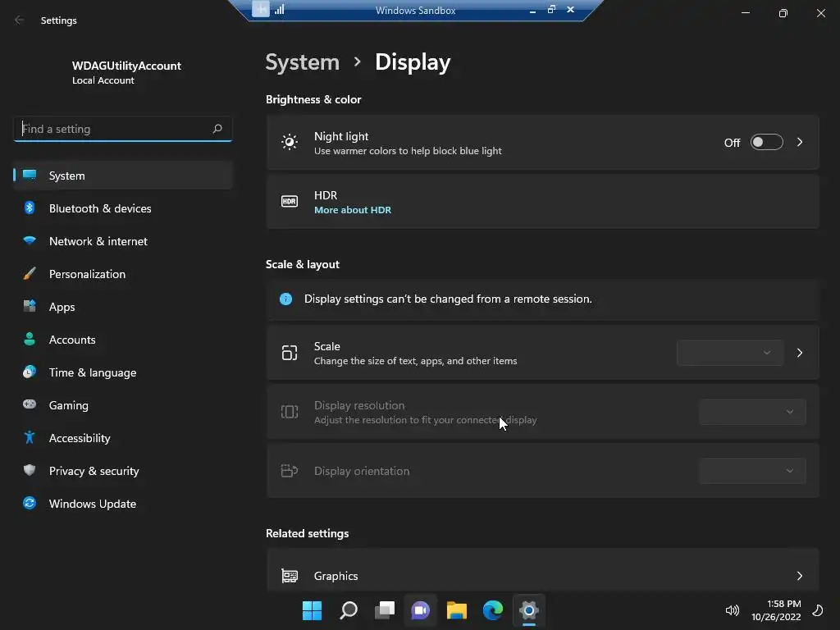The image size is (840, 630).
Task: Click the Windows Update refresh icon
Action: tap(30, 503)
